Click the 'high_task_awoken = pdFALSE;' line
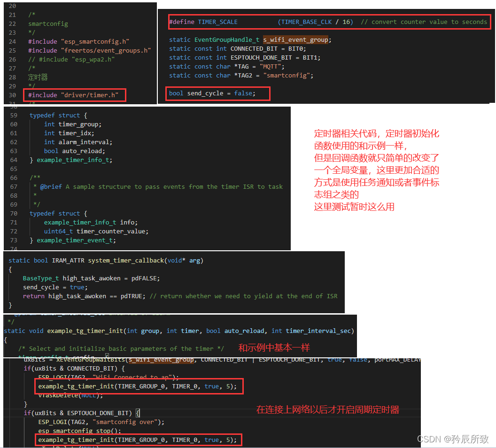The image size is (496, 448). (92, 278)
